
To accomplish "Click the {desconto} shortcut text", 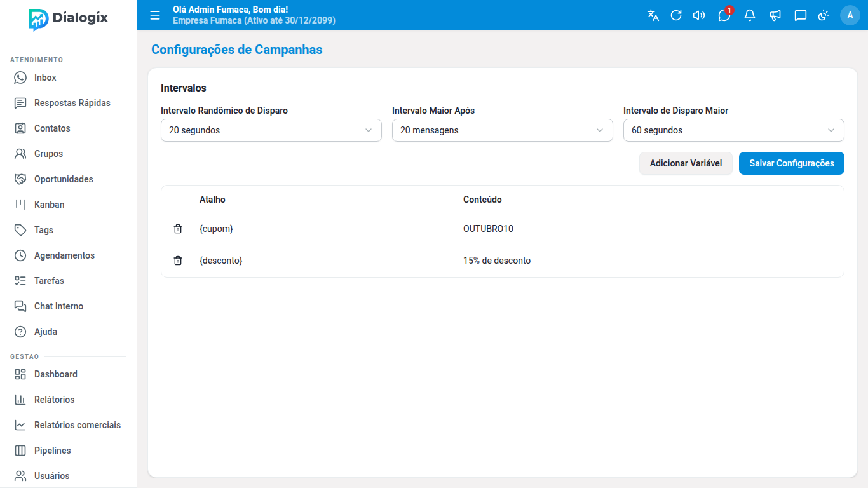I will [x=221, y=261].
